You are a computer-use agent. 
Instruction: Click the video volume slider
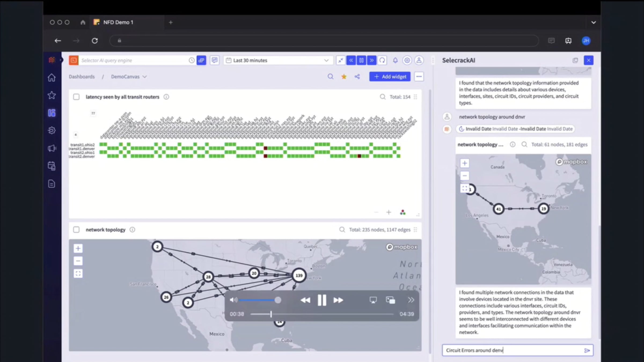pos(260,300)
